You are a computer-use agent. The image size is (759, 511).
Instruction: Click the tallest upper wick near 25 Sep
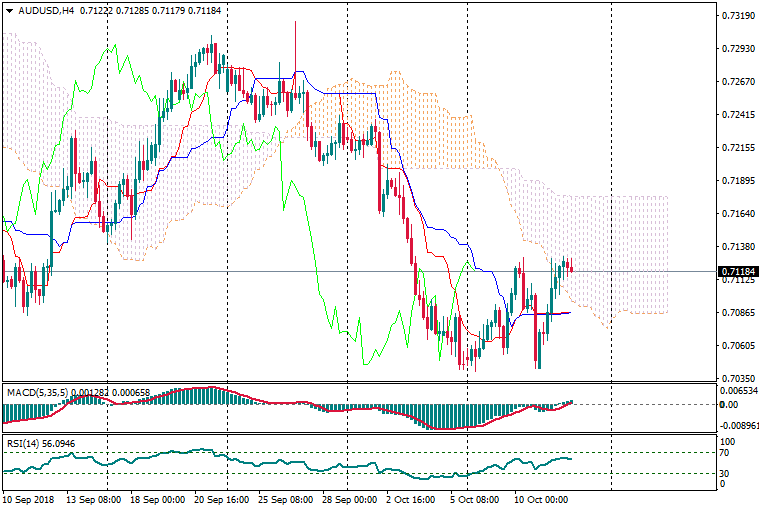tap(296, 40)
